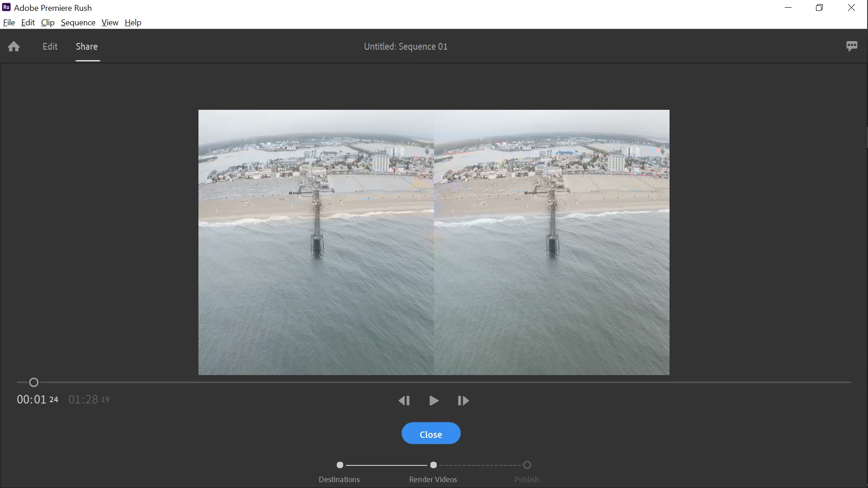Viewport: 868px width, 488px height.
Task: Click the blue Close button
Action: click(431, 434)
